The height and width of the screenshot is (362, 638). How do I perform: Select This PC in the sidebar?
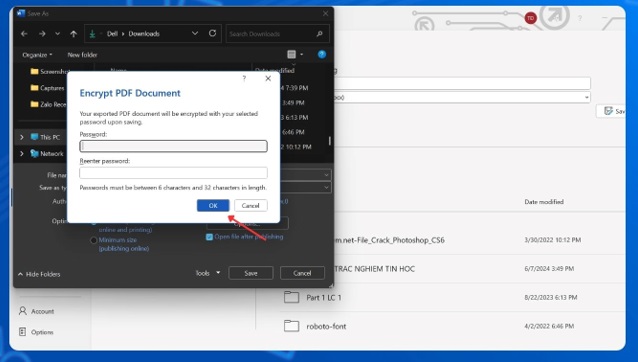tap(45, 137)
